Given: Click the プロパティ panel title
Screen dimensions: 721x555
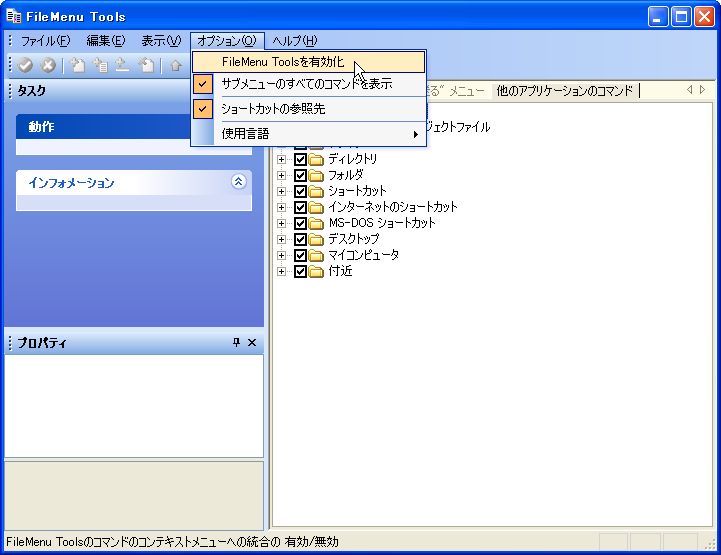Looking at the screenshot, I should pyautogui.click(x=41, y=343).
